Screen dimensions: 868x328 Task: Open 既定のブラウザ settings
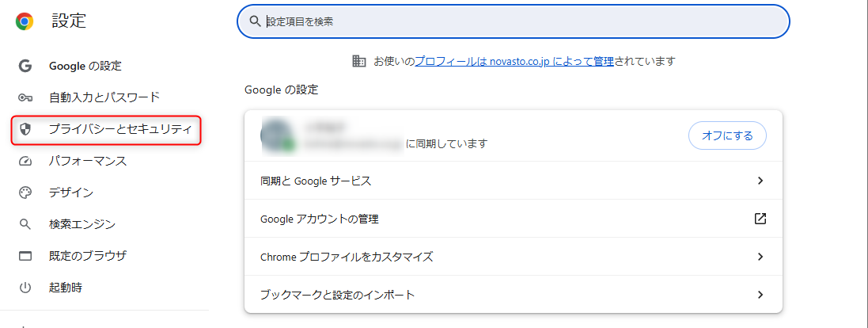(x=88, y=256)
